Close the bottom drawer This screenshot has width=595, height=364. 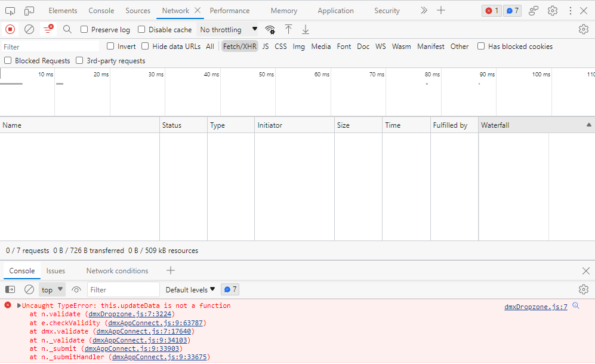[x=586, y=271]
